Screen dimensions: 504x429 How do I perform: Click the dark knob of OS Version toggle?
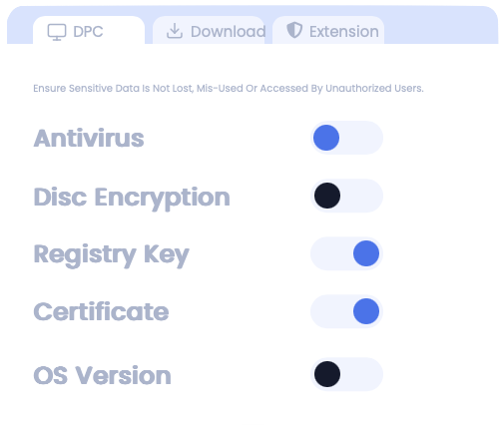point(327,374)
